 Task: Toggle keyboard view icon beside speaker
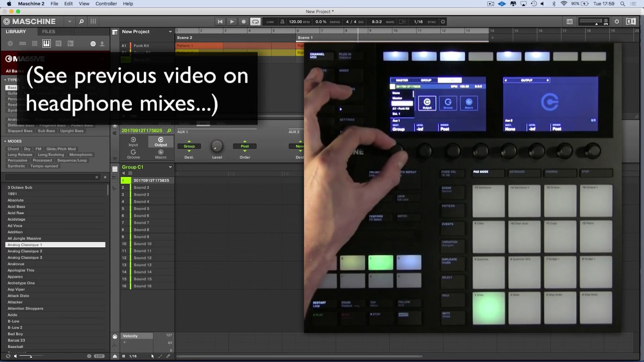(130, 173)
